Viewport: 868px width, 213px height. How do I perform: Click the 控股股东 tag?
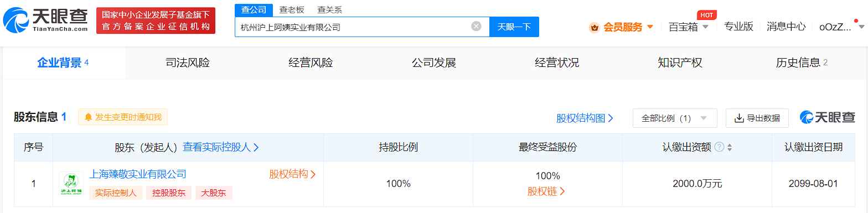tap(169, 193)
